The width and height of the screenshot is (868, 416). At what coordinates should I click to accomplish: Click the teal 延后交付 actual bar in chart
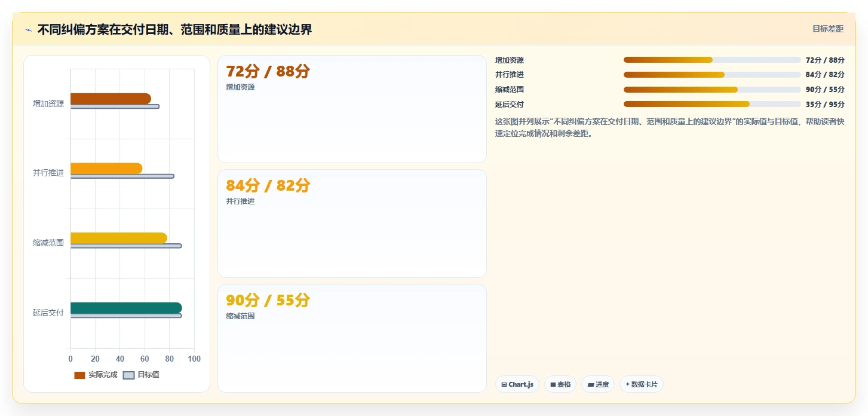[126, 308]
